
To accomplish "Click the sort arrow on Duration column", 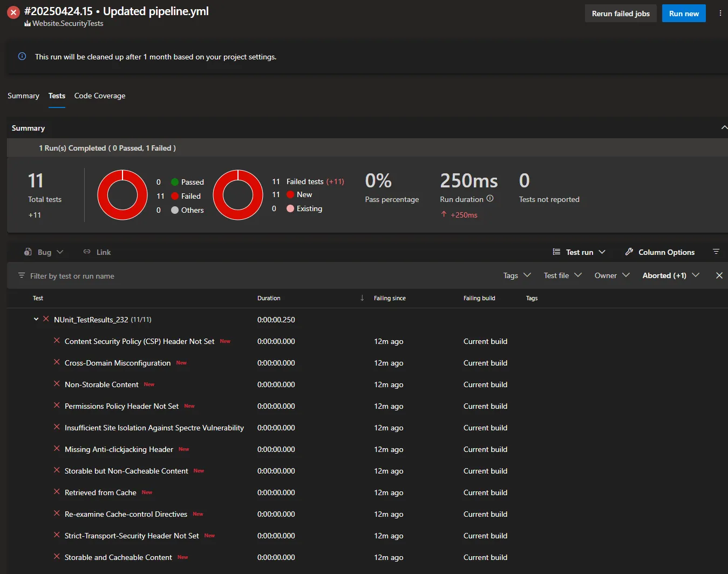I will tap(362, 298).
